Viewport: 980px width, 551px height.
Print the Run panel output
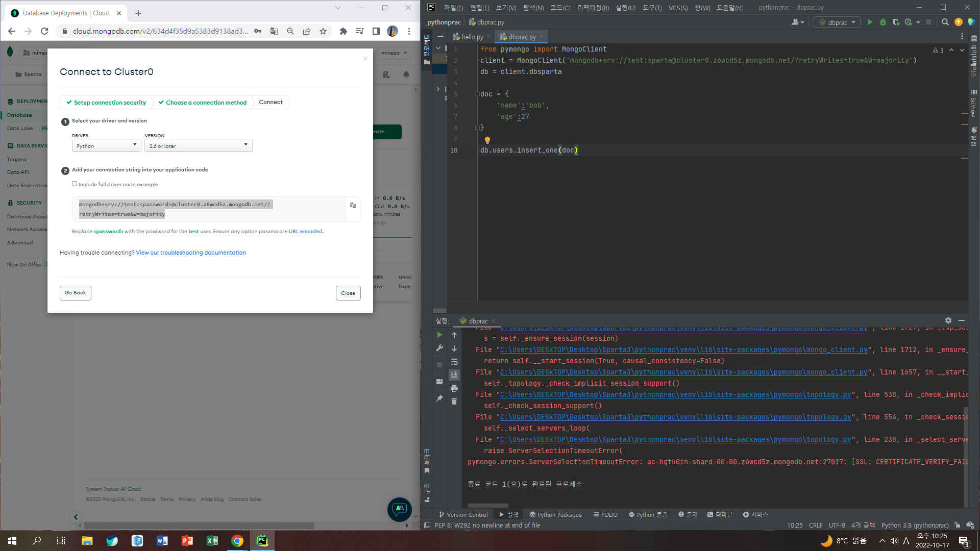[x=454, y=389]
